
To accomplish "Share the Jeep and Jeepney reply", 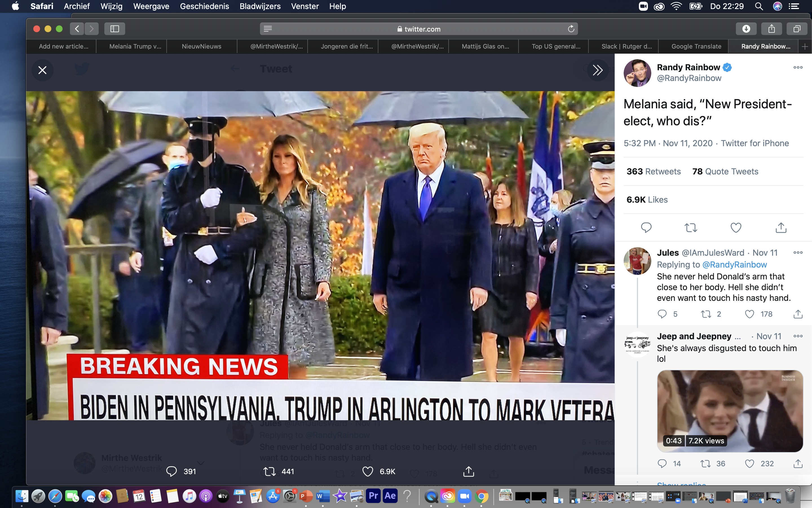I will [798, 464].
